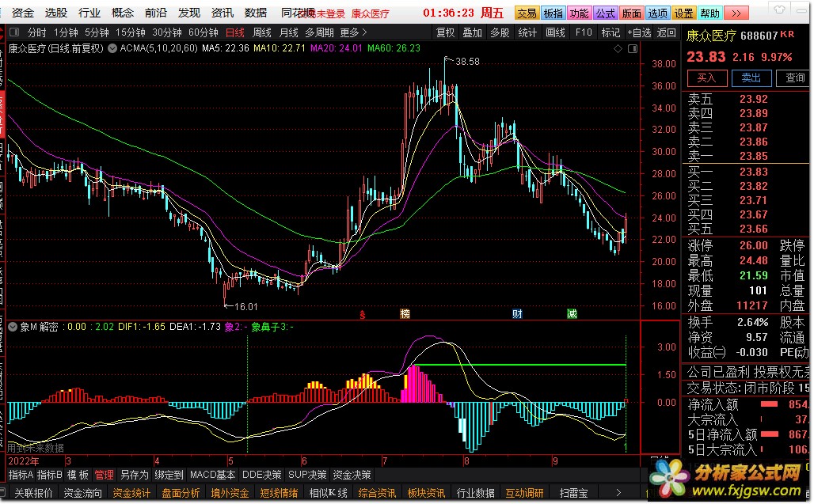This screenshot has width=814, height=504.
Task: Open the 资金 menu
Action: point(22,13)
